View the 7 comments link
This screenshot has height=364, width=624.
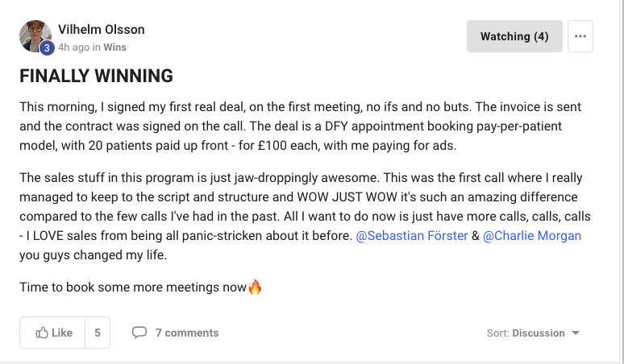(x=187, y=333)
